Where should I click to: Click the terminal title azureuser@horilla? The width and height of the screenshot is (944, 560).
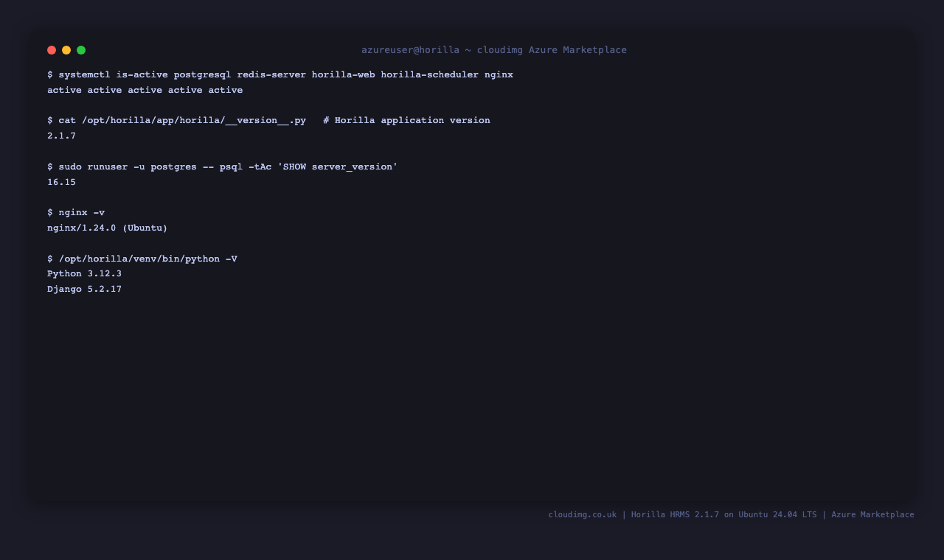(494, 50)
